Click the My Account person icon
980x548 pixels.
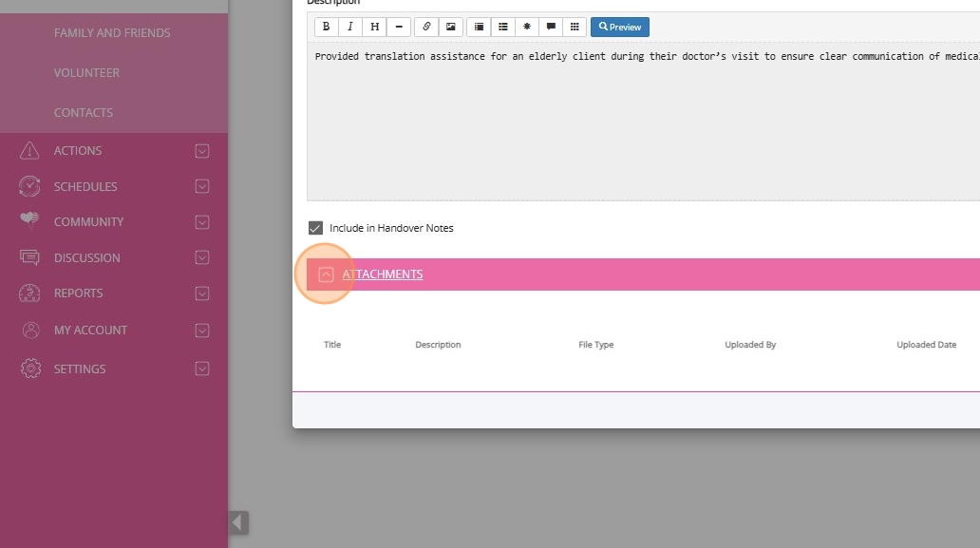point(30,330)
